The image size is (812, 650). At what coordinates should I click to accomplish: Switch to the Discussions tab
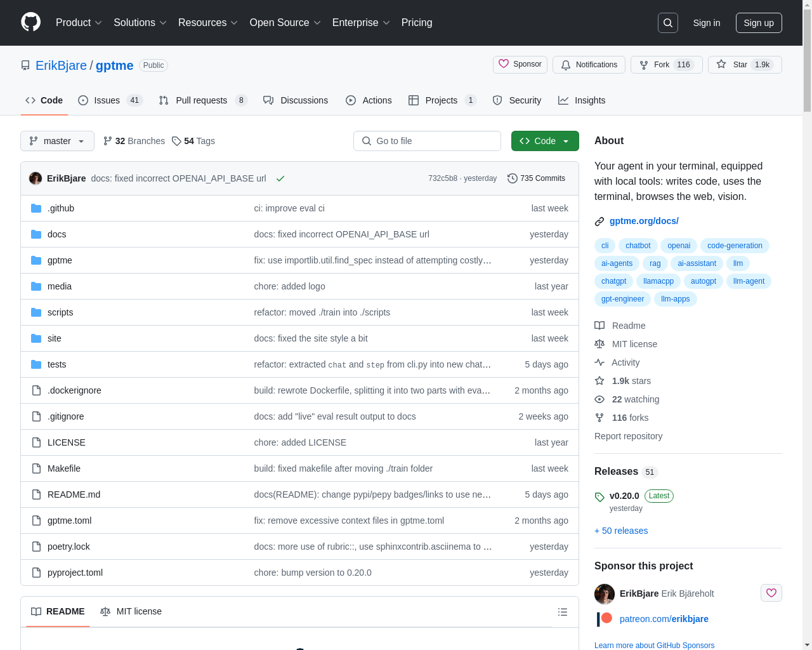[296, 100]
